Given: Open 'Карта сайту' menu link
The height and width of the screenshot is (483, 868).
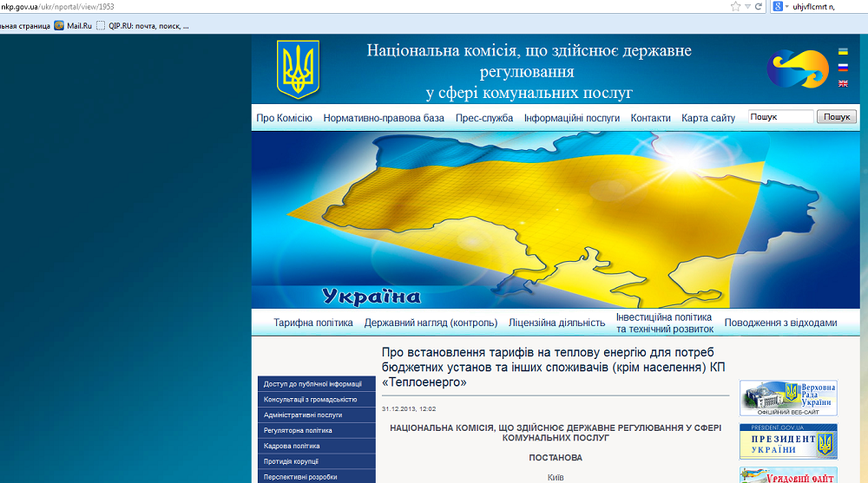Looking at the screenshot, I should [708, 118].
